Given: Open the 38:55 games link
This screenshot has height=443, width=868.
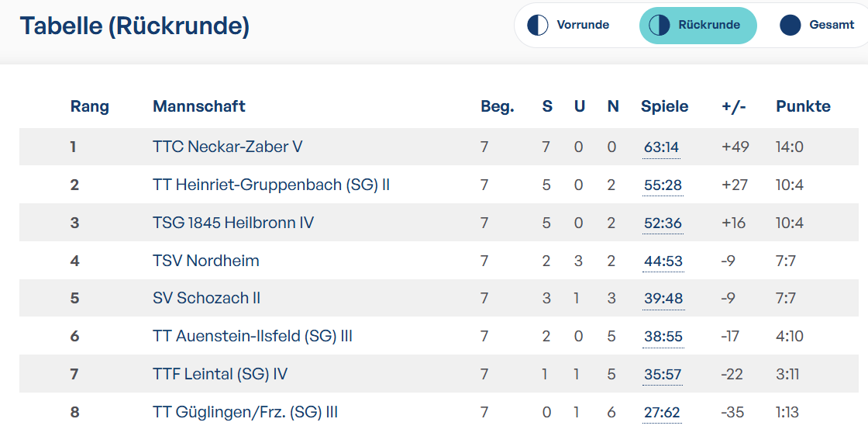Looking at the screenshot, I should (663, 337).
